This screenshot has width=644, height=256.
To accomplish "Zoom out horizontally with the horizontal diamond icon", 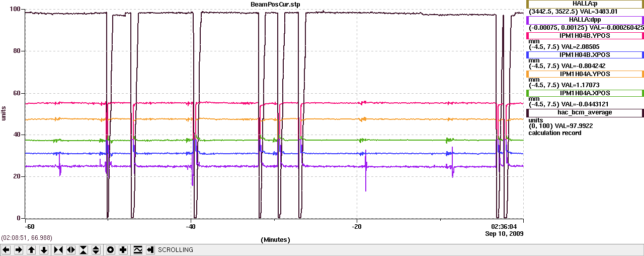I will click(71, 250).
